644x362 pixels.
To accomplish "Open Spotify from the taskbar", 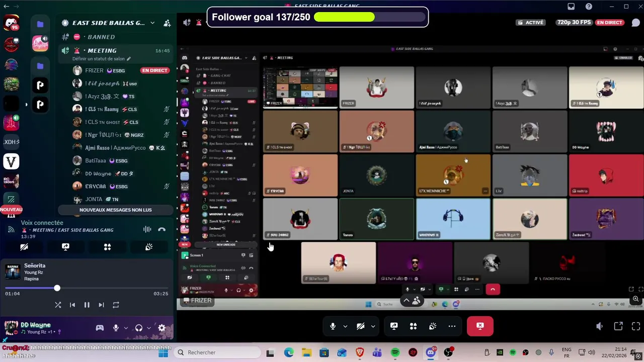I will [395, 353].
